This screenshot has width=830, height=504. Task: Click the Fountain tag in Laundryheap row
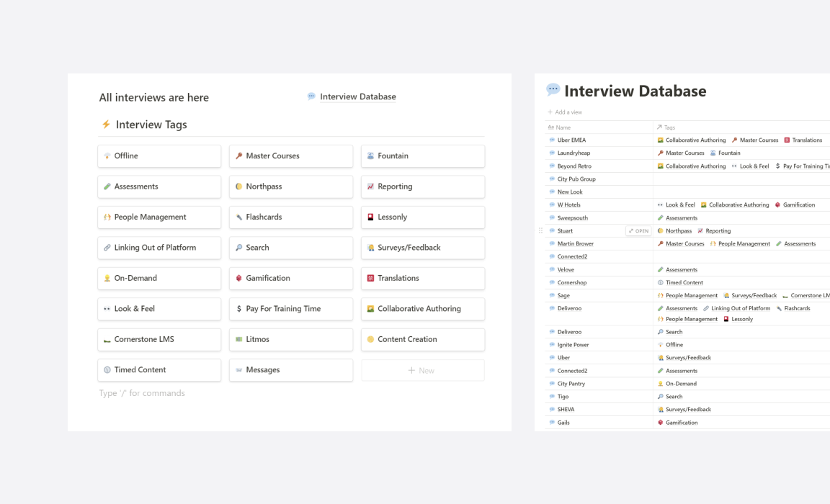(726, 153)
